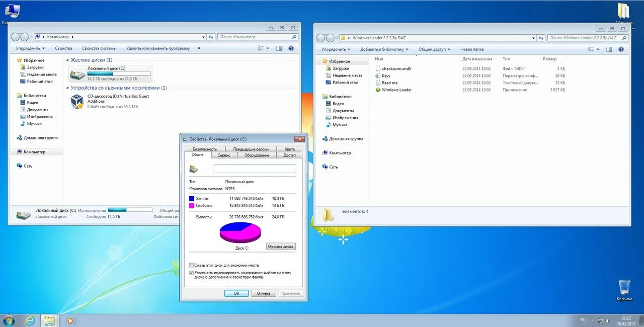
Task: Enable 'Сжать этот диск для экономии места' checkbox
Action: (191, 265)
